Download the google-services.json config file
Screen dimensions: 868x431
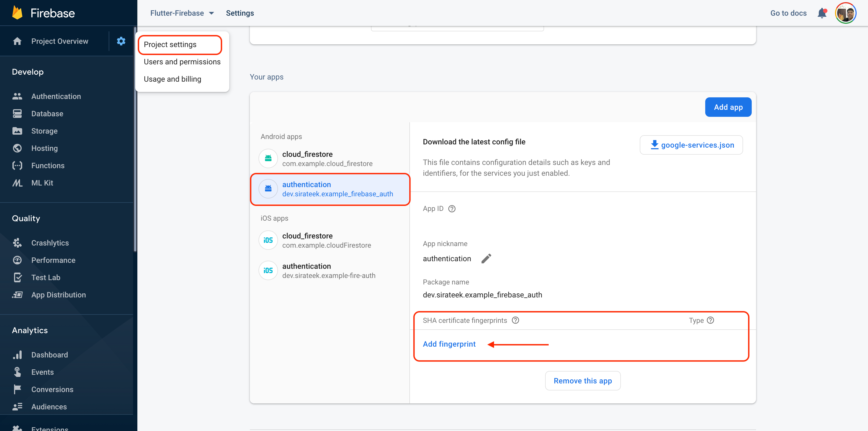pyautogui.click(x=691, y=145)
